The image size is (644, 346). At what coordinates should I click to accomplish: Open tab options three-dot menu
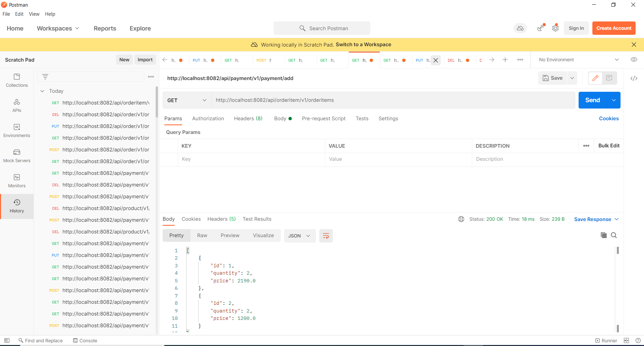(520, 60)
